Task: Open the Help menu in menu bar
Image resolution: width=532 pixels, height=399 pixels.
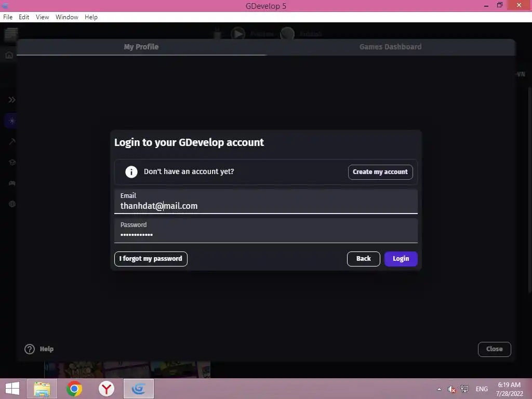Action: point(91,17)
